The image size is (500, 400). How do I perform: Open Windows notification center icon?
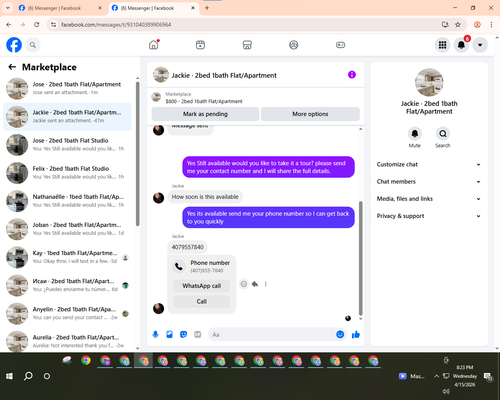pyautogui.click(x=489, y=376)
